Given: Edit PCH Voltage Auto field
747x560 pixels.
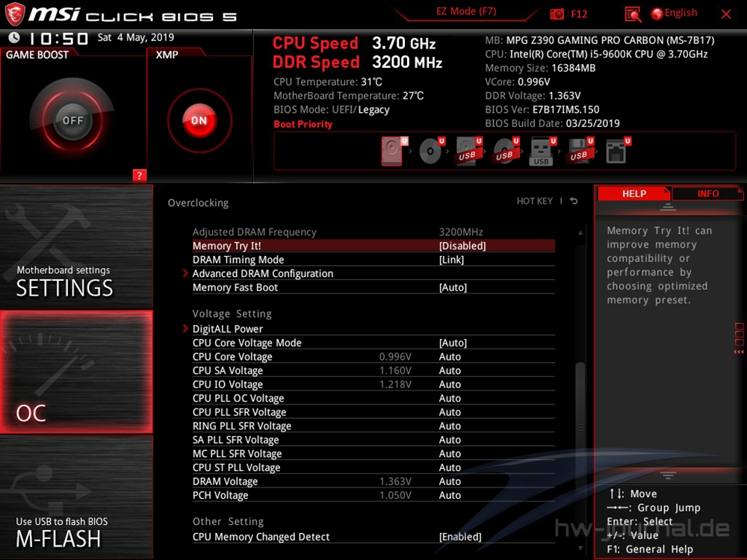Looking at the screenshot, I should (450, 495).
